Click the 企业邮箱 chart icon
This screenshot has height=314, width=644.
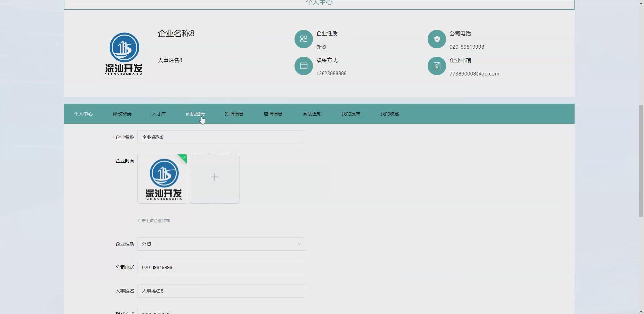click(x=437, y=66)
